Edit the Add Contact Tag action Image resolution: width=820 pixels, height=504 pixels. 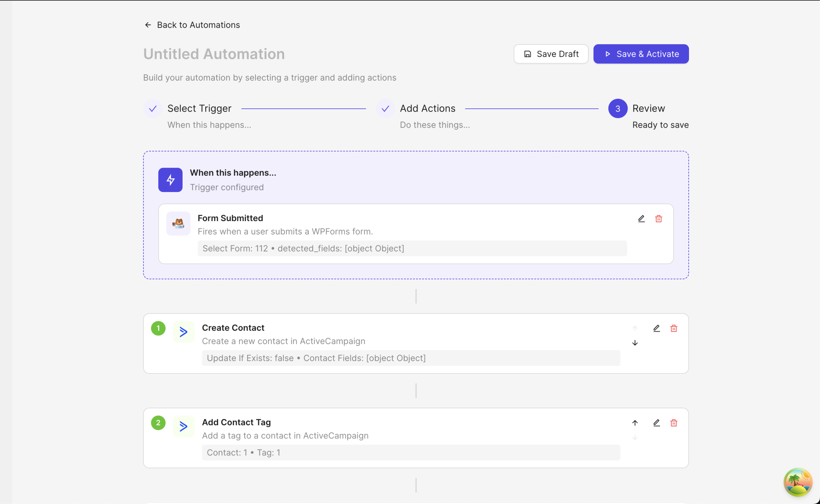click(656, 423)
